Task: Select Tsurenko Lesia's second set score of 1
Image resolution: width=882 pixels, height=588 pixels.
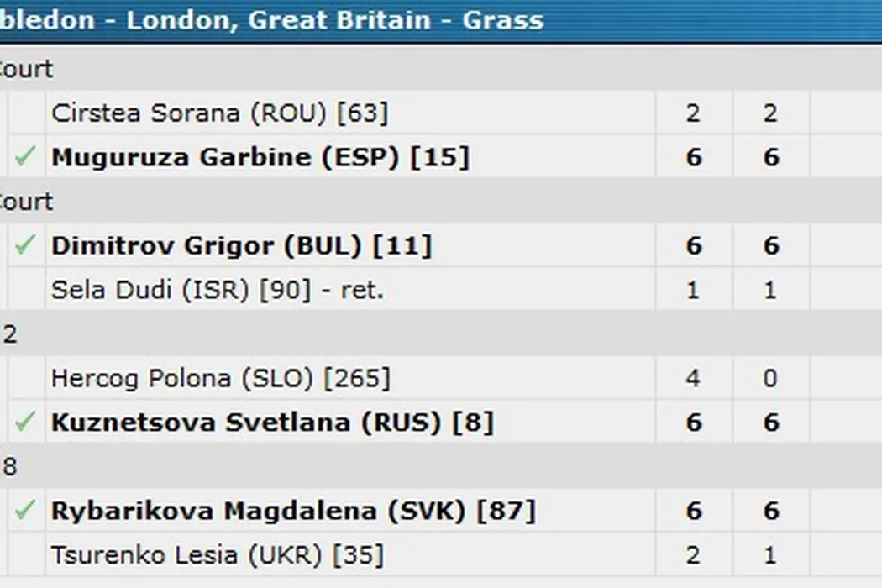Action: point(771,554)
